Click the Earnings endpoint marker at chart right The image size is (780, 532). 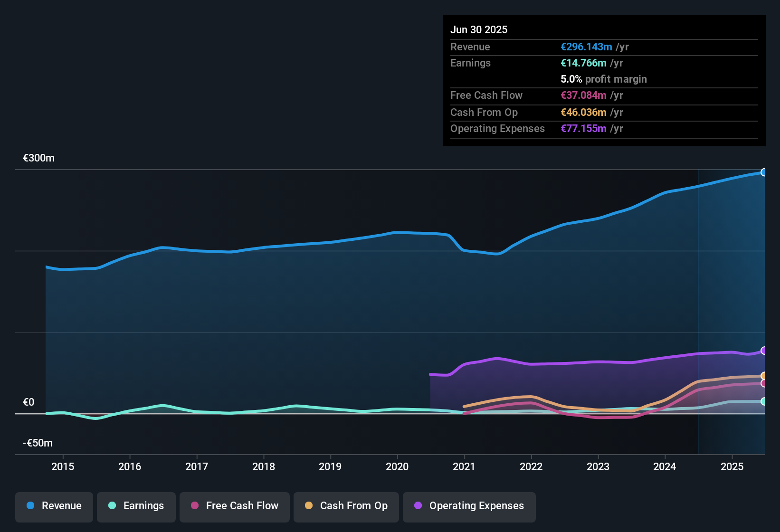coord(764,402)
